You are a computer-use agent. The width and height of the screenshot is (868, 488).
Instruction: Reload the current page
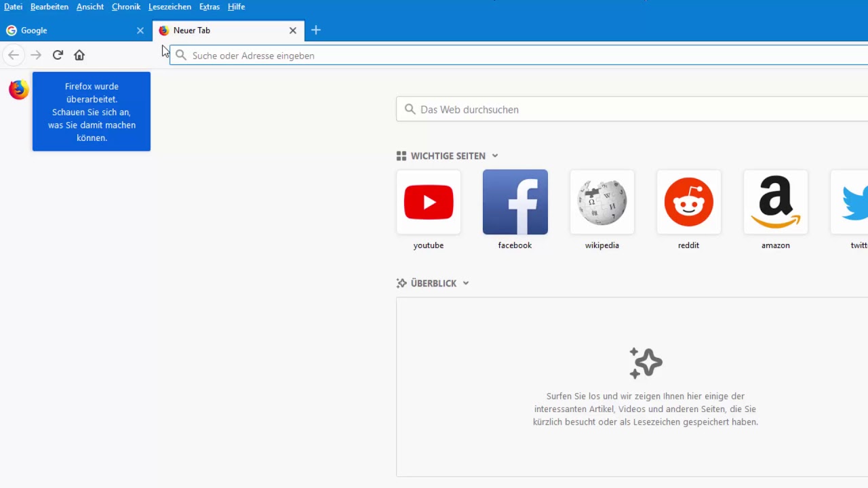[x=58, y=55]
